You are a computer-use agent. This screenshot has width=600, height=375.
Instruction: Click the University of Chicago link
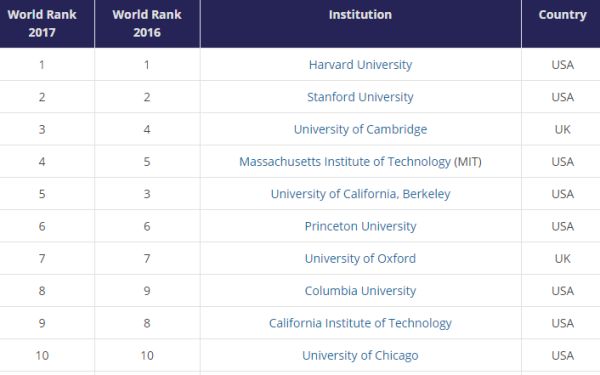pos(360,355)
